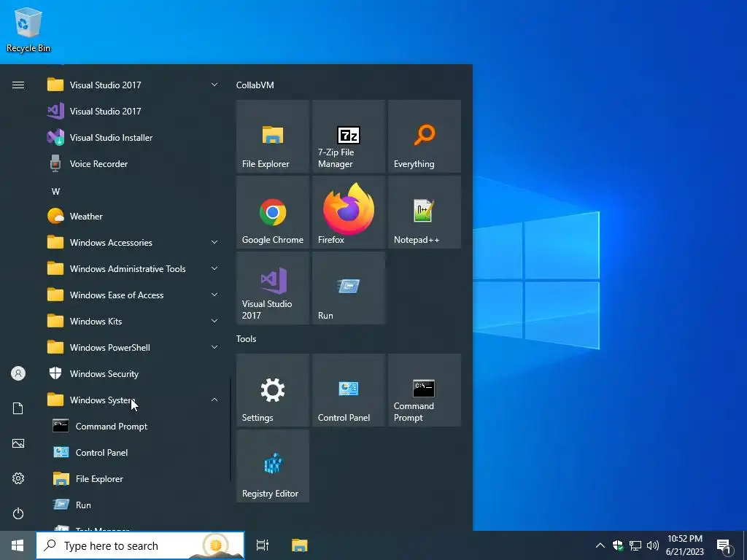Open the Notepad++ tile
This screenshot has width=747, height=560.
pos(425,212)
